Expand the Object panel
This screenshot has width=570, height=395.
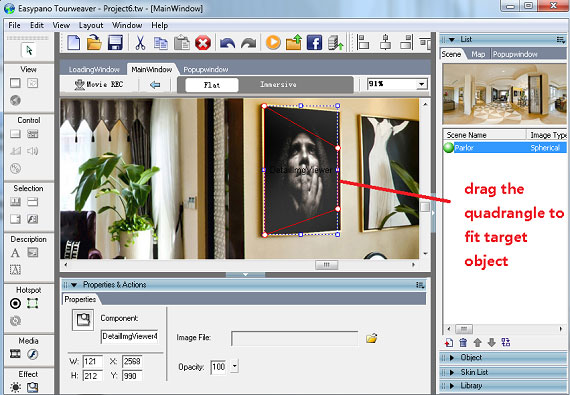tap(452, 358)
